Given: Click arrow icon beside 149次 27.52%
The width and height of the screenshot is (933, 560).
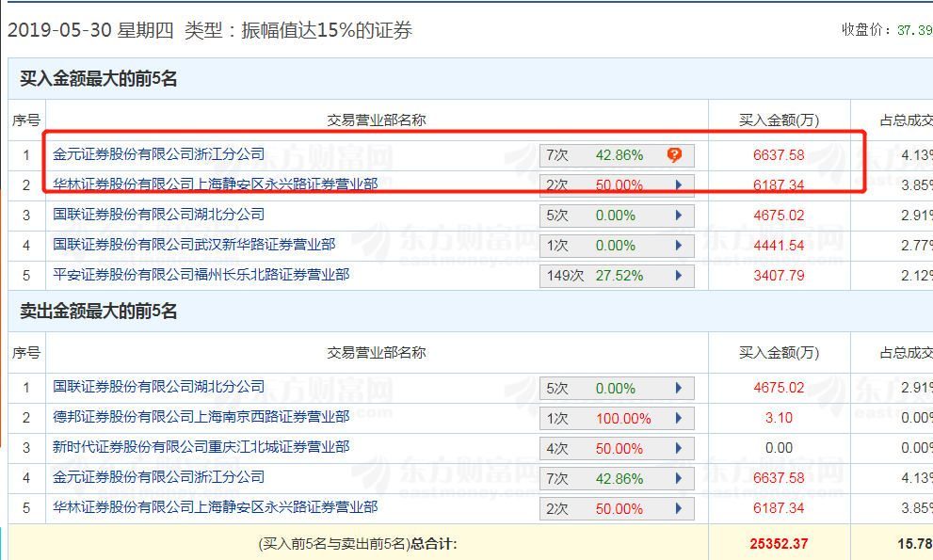Looking at the screenshot, I should click(678, 276).
